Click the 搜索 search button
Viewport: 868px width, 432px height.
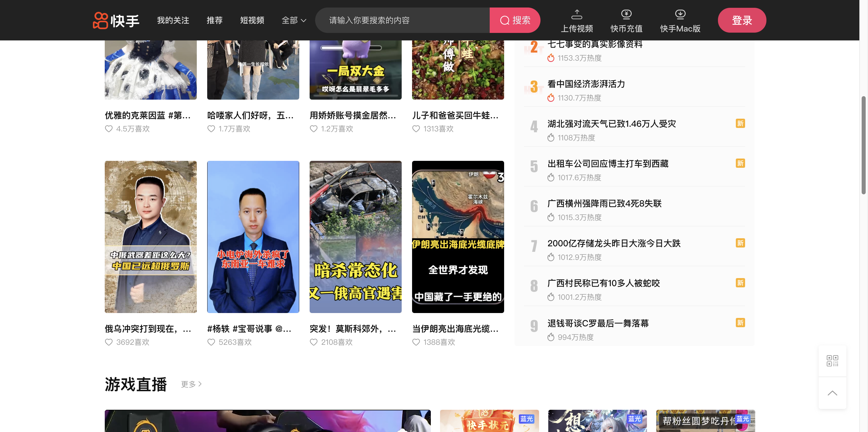point(515,20)
